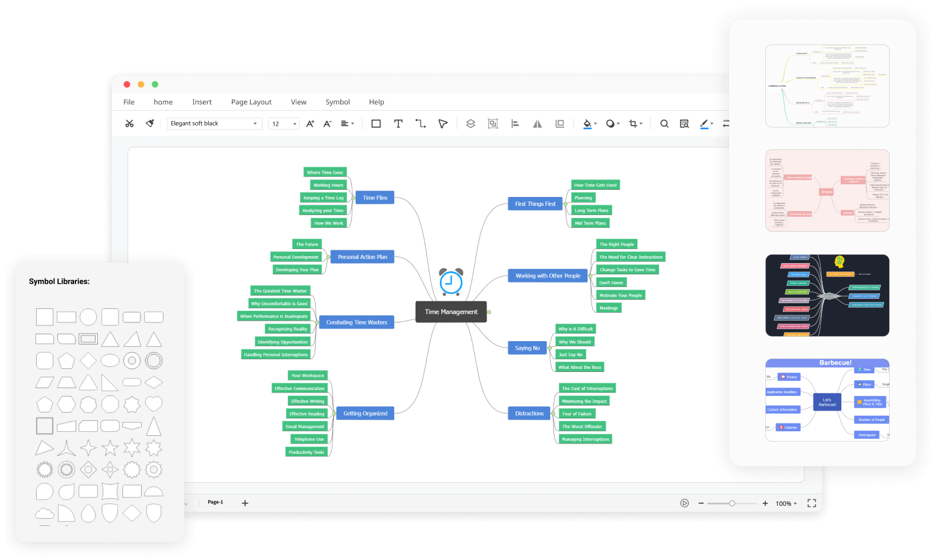Adjust the zoom slider at bottom right
Viewport: 938px width, 560px height.
732,503
